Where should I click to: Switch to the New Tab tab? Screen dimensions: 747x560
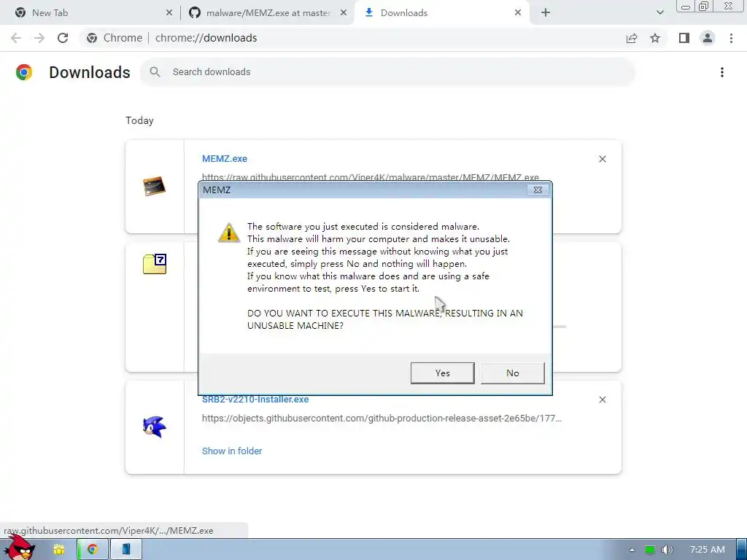coord(90,13)
